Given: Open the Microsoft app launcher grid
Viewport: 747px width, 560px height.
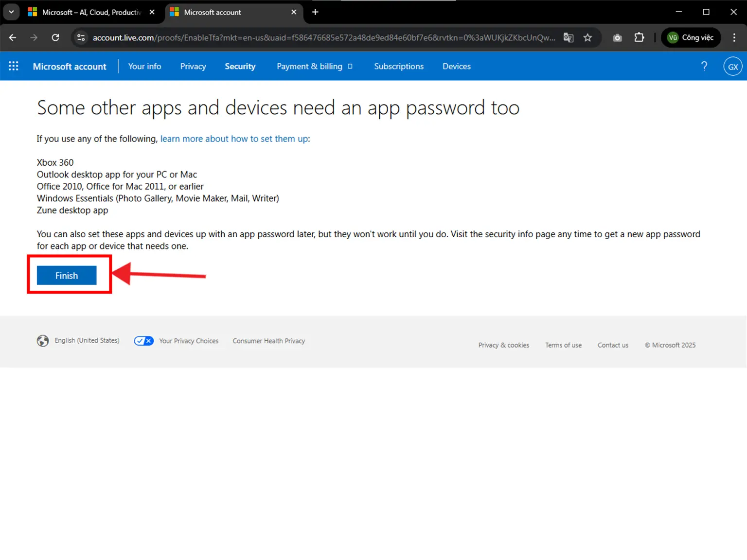Looking at the screenshot, I should pyautogui.click(x=13, y=66).
